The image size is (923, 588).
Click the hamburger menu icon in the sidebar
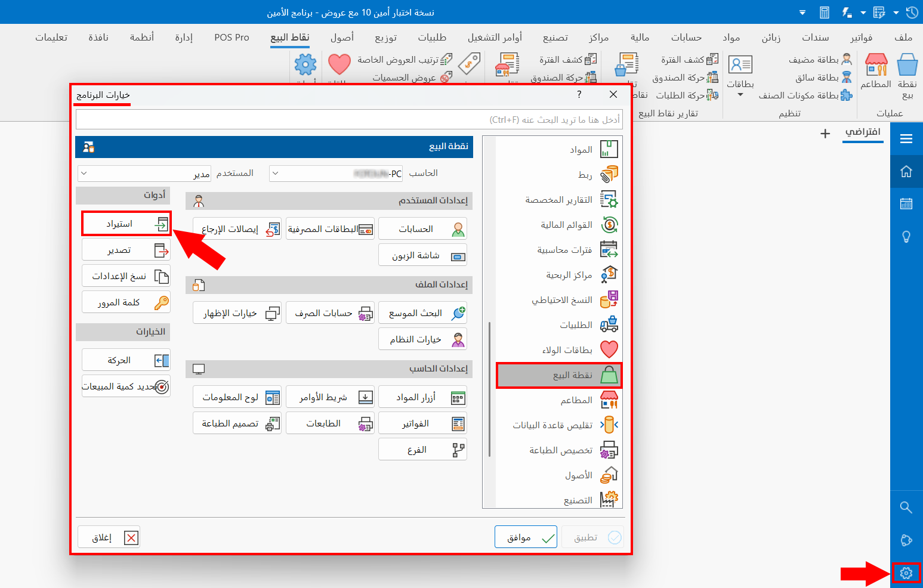(906, 139)
